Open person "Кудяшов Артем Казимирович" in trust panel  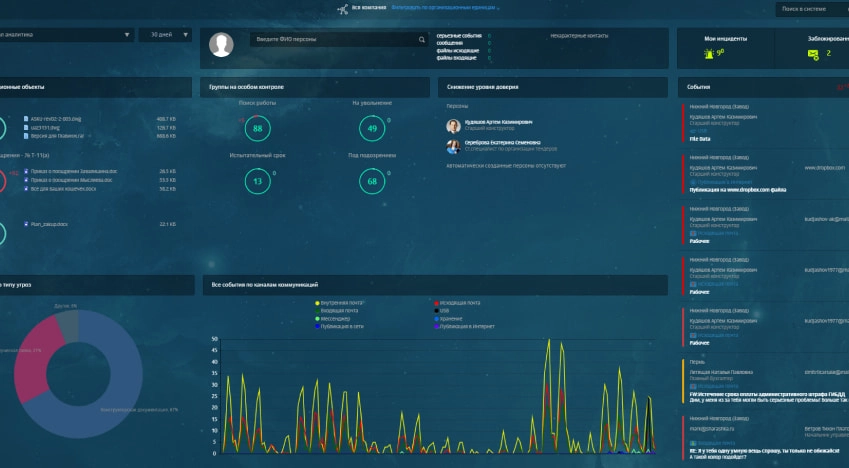tap(498, 122)
